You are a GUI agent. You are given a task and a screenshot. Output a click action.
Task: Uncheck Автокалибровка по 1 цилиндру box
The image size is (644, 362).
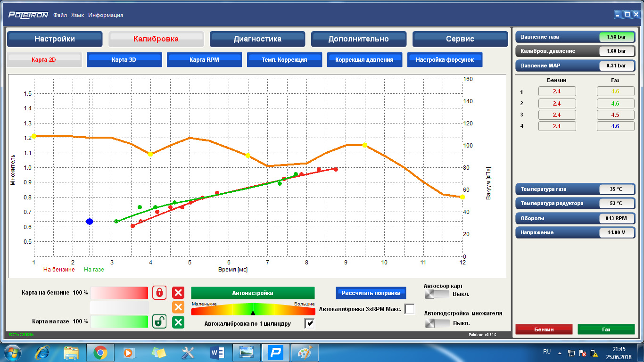coord(310,323)
